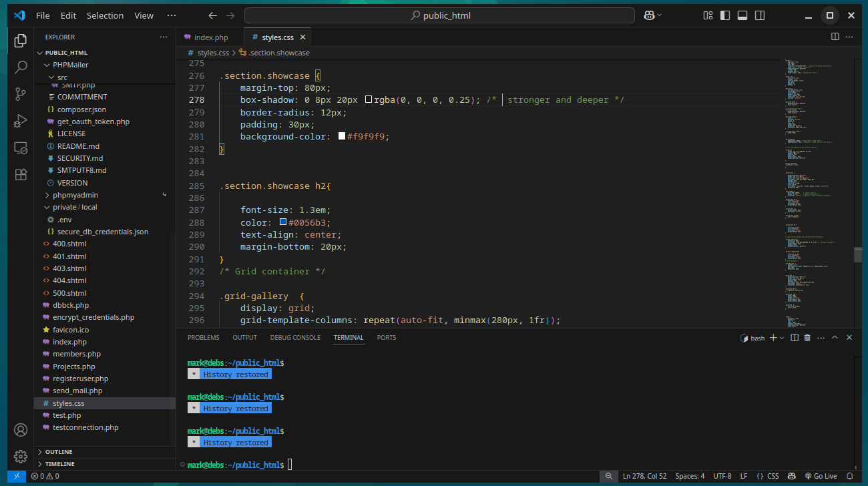Switch to the PROBLEMS panel tab
This screenshot has width=868, height=486.
point(203,338)
